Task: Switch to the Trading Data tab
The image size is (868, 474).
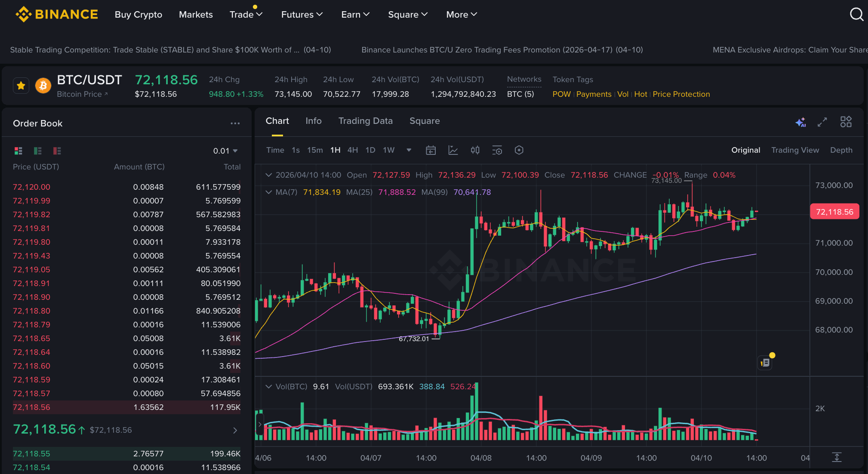Action: 365,121
